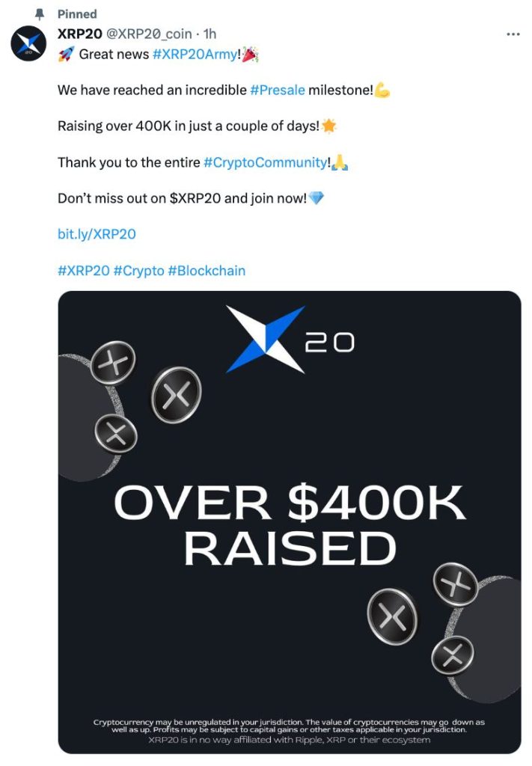Screen dimensions: 532x766
Task: Follow the #Presale hashtag link
Action: [x=278, y=90]
